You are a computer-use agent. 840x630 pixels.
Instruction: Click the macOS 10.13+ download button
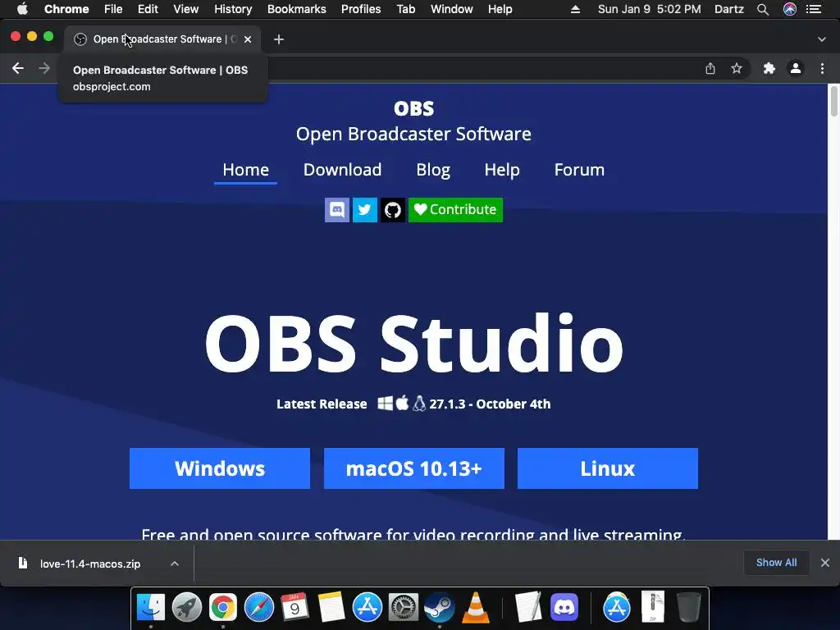point(414,468)
